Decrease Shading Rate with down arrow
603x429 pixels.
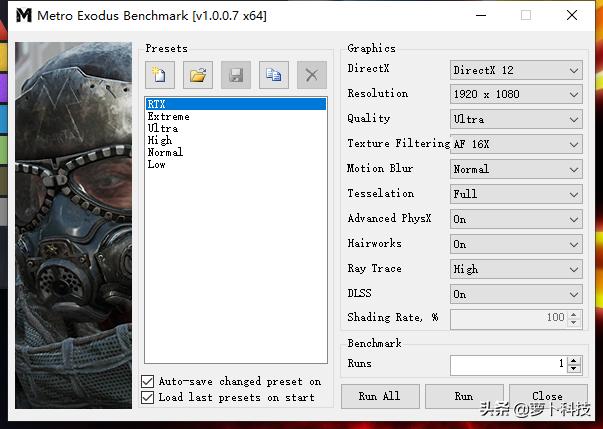pos(574,323)
